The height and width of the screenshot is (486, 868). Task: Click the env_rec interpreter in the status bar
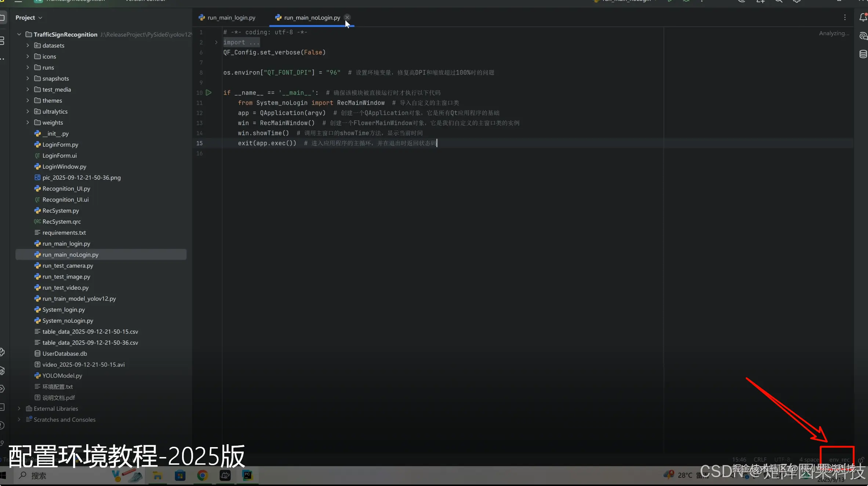(x=839, y=460)
